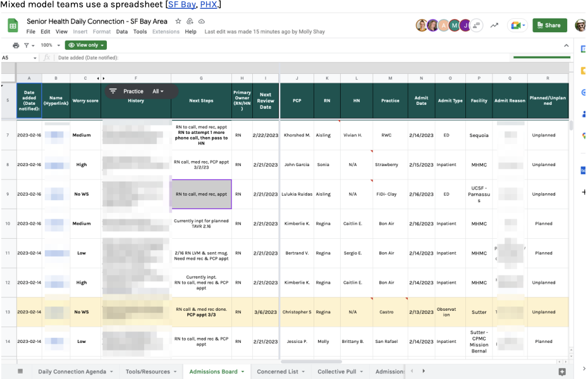Open the filter views icon
The height and width of the screenshot is (379, 588).
(x=27, y=45)
